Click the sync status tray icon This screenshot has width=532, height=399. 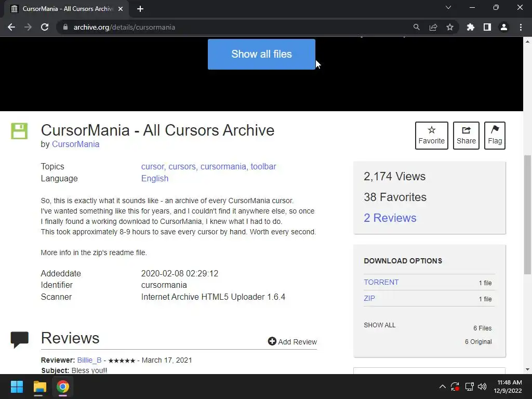[x=455, y=387]
